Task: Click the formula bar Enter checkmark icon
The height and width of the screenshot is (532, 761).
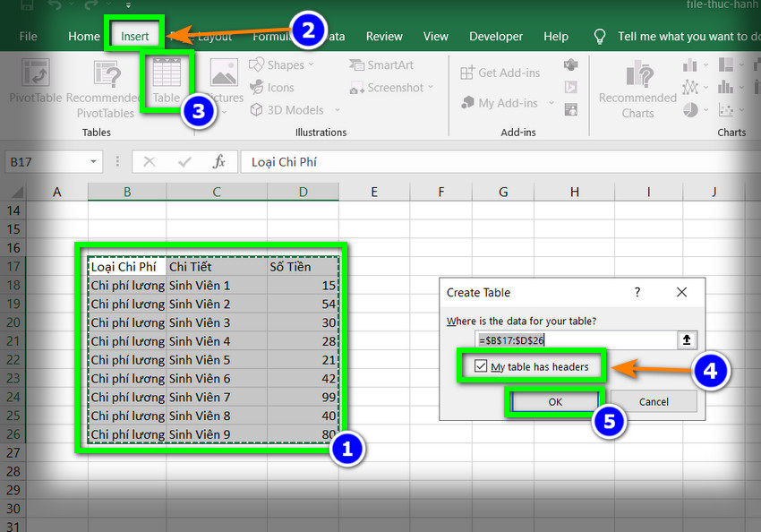Action: pos(184,161)
